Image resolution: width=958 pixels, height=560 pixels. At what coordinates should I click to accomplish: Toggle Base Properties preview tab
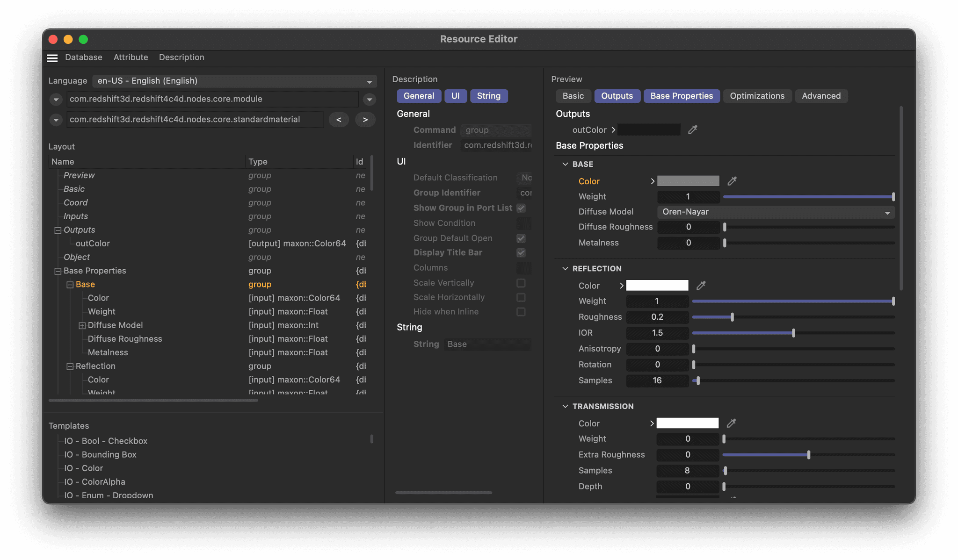coord(682,96)
